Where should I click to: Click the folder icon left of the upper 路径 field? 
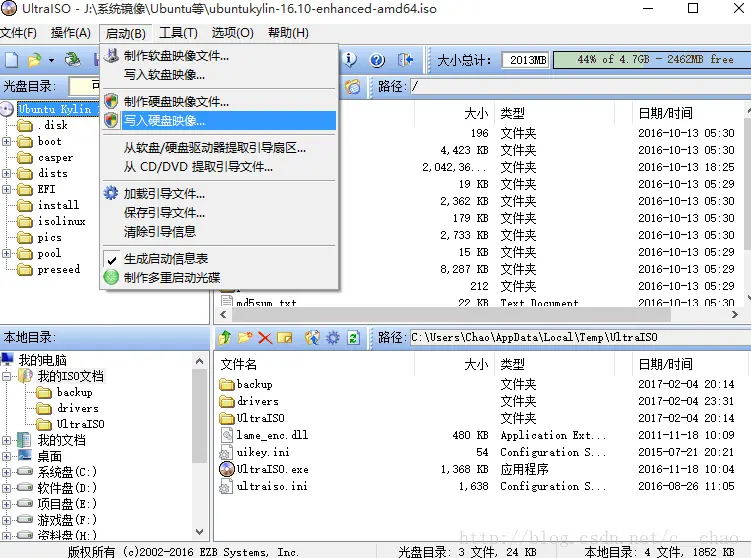point(352,87)
